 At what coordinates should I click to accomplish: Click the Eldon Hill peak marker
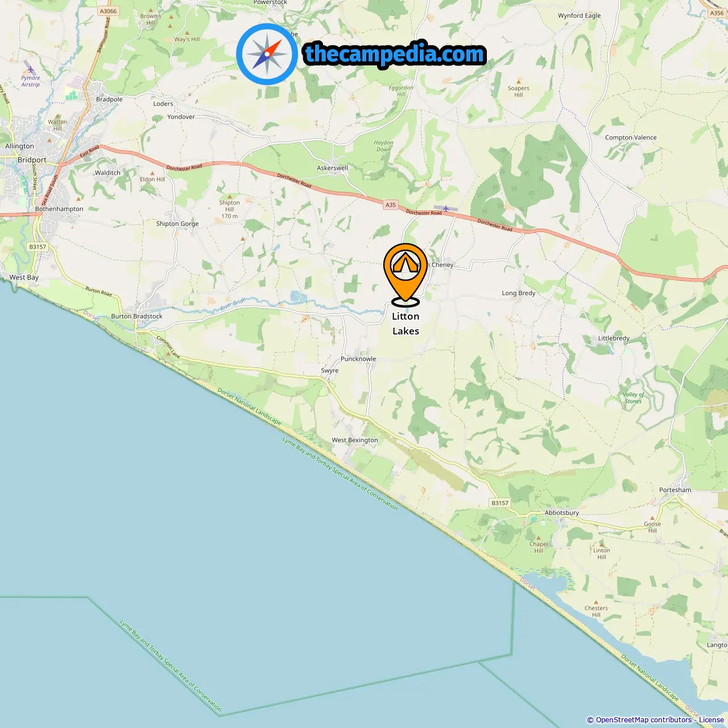pos(152,173)
